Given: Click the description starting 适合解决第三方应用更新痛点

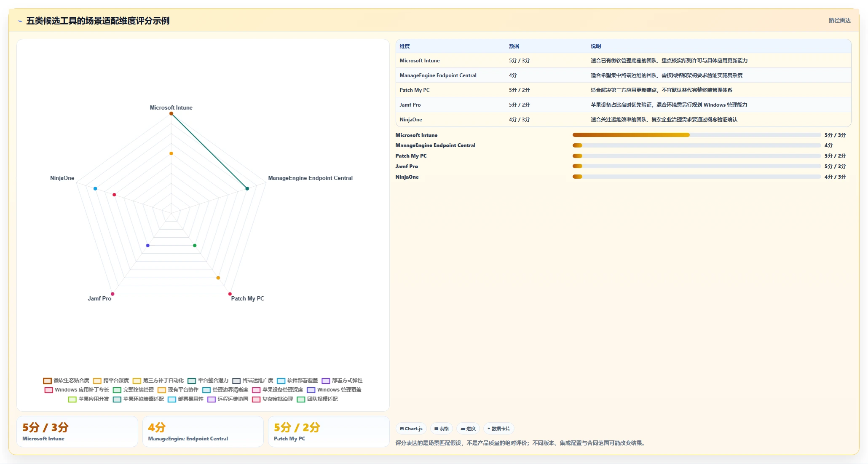Looking at the screenshot, I should [x=661, y=90].
